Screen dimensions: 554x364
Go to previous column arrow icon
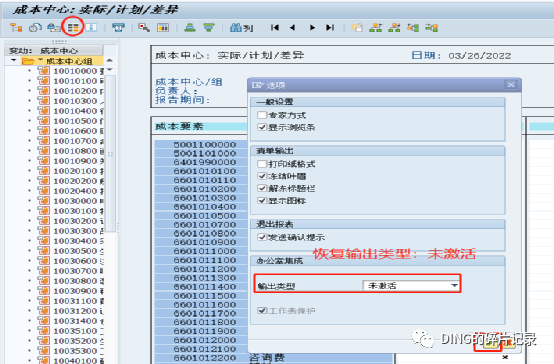coord(292,28)
